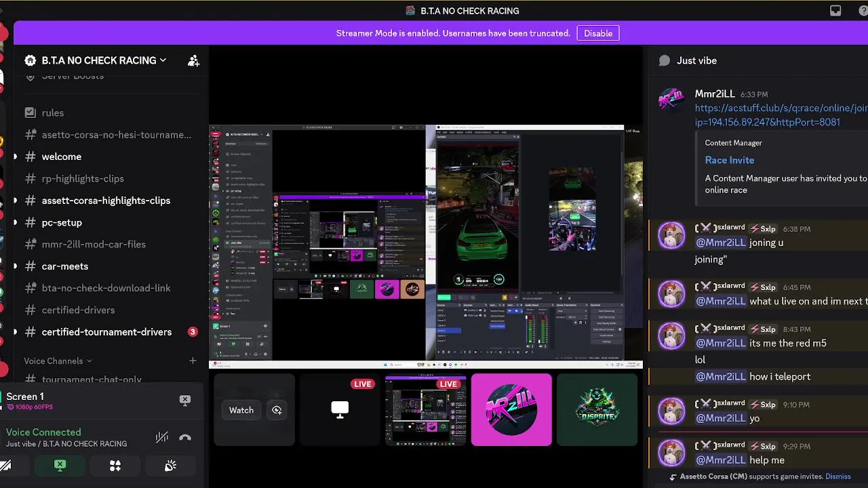Click the main shared-screen stream view
The height and width of the screenshot is (488, 868).
tap(425, 246)
